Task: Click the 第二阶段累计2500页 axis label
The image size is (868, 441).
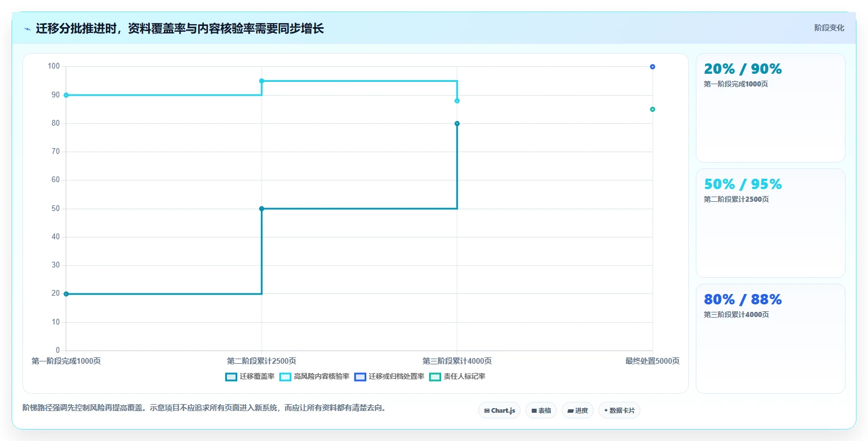Action: pyautogui.click(x=261, y=361)
